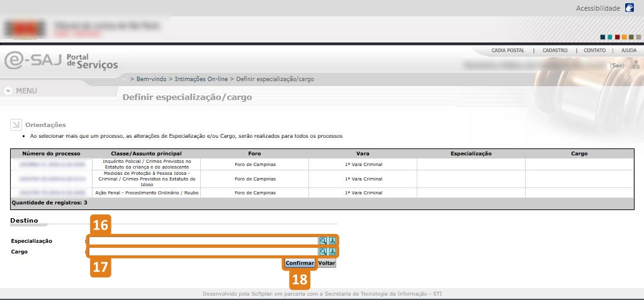The width and height of the screenshot is (644, 300).
Task: Expand the MENU chevron on the left
Action: 8,91
